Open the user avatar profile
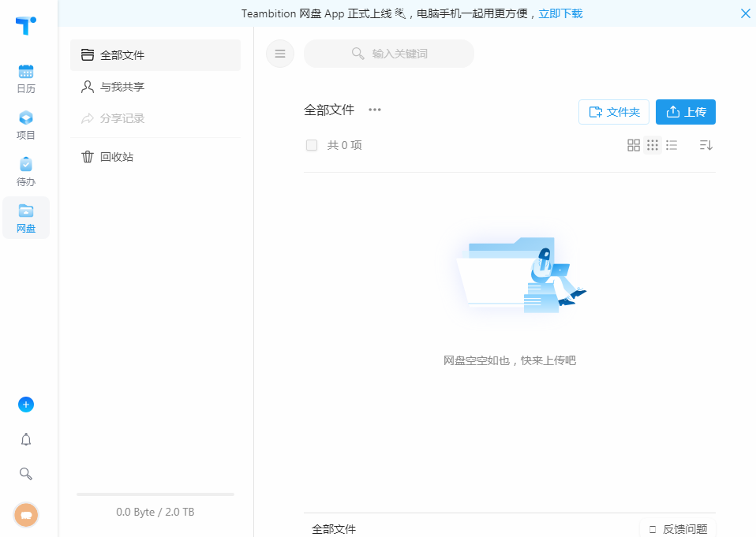Image resolution: width=756 pixels, height=537 pixels. click(x=26, y=515)
